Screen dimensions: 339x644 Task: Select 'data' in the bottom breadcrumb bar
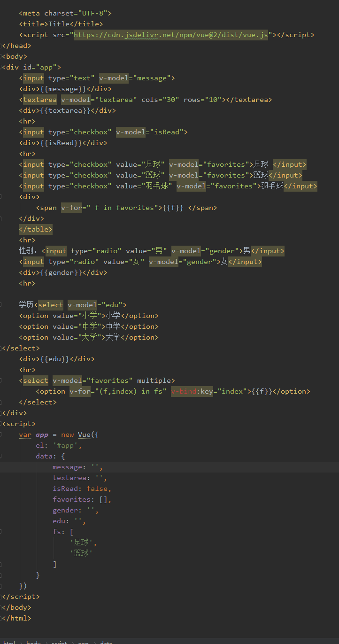click(106, 642)
